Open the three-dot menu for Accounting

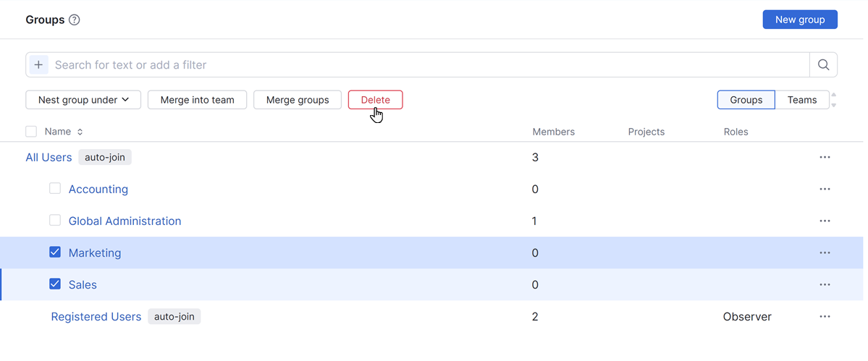point(825,190)
